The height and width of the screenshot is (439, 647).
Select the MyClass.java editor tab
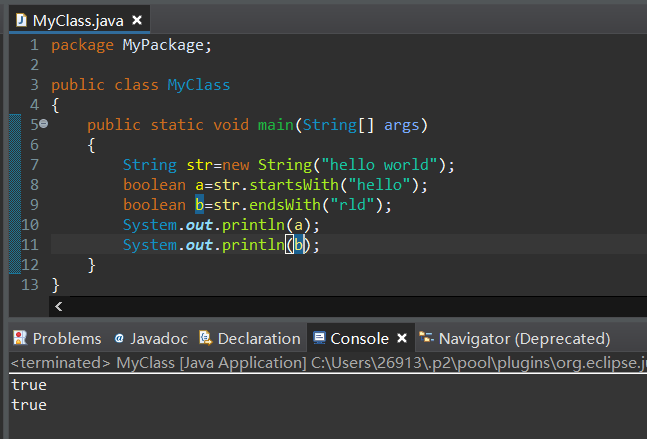pos(79,20)
